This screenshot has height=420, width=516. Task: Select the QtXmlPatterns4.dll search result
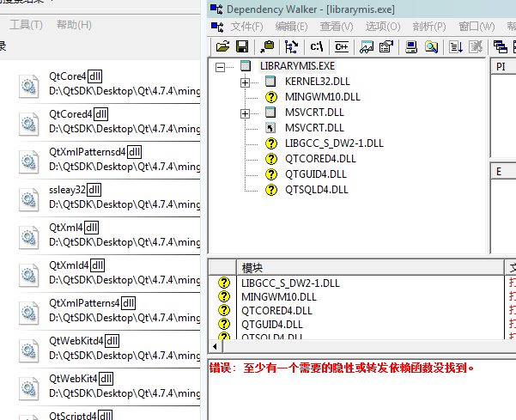coord(109,312)
